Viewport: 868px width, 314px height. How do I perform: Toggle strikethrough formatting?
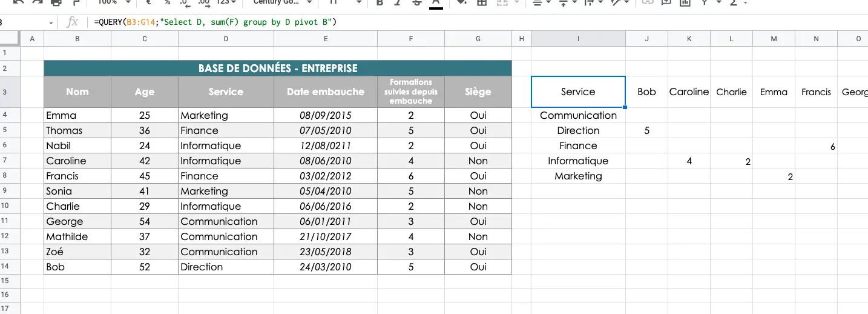coord(417,2)
